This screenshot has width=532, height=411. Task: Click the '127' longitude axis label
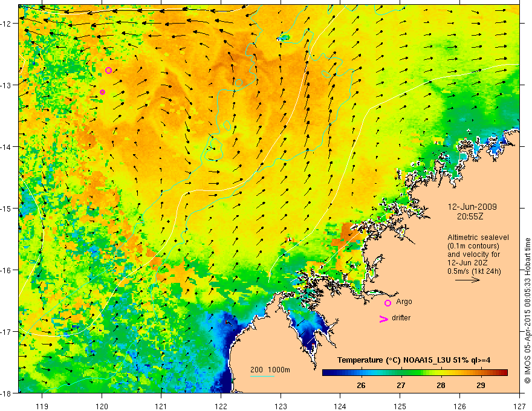(519, 406)
